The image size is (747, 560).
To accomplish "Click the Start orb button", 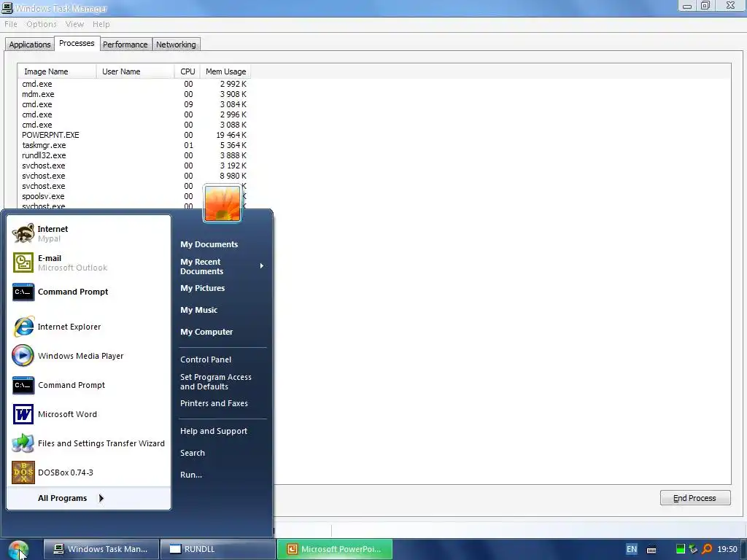I will (x=18, y=550).
